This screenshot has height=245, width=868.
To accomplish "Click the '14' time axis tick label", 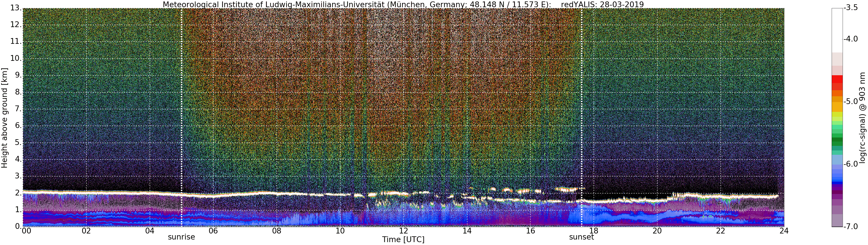I will pyautogui.click(x=467, y=231).
